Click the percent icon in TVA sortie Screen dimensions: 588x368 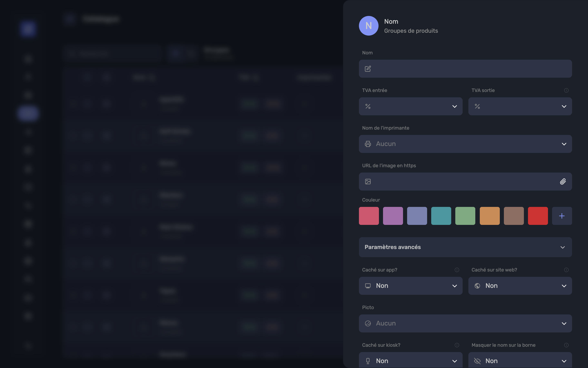pos(477,106)
